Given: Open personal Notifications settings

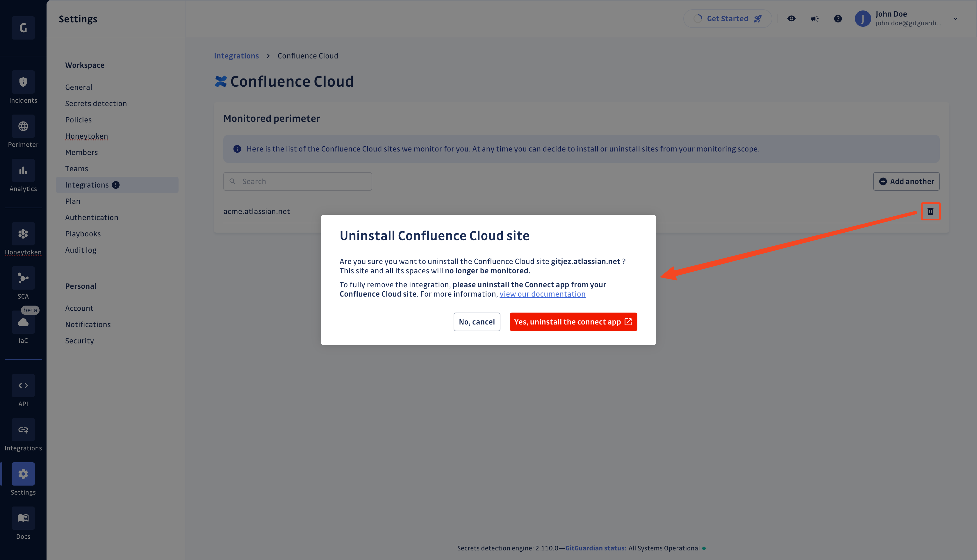Looking at the screenshot, I should [88, 324].
